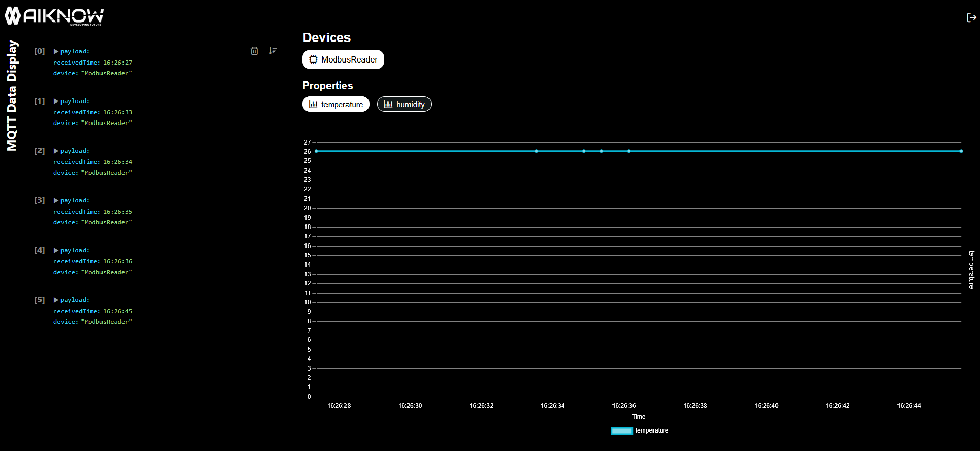Toggle the temperature legend swatch
Screen dimensions: 980x451
622,430
